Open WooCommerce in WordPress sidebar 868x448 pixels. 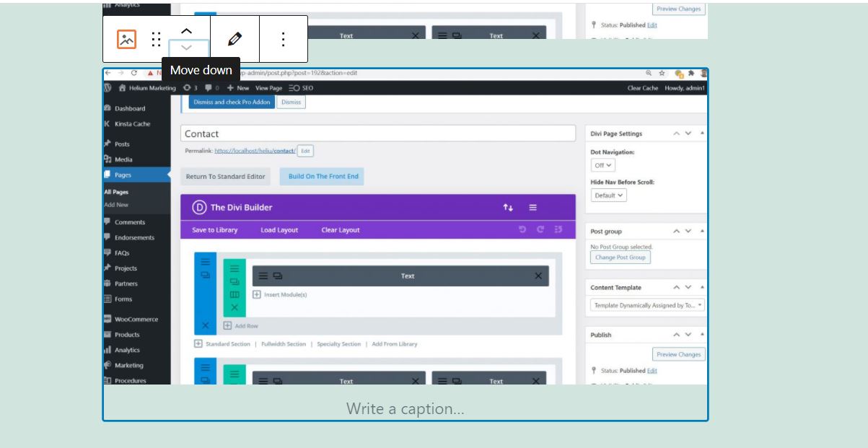[137, 319]
